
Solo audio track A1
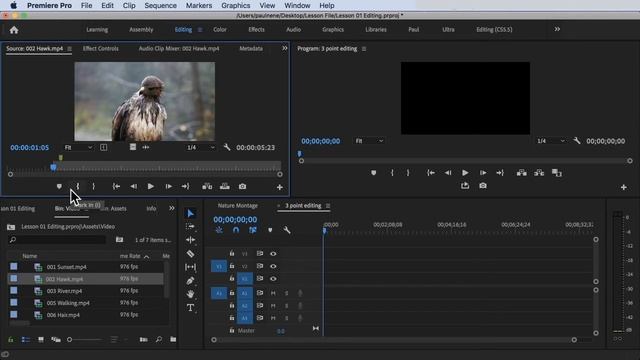coord(286,293)
